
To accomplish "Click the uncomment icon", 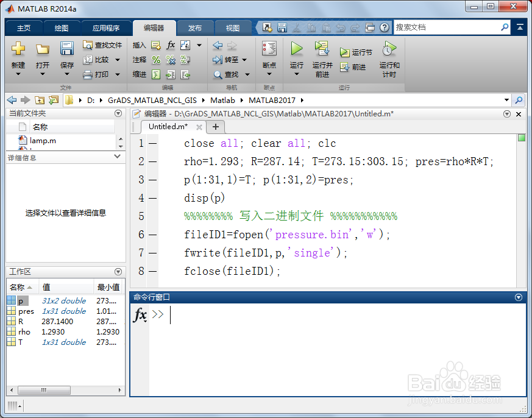I will pyautogui.click(x=171, y=60).
